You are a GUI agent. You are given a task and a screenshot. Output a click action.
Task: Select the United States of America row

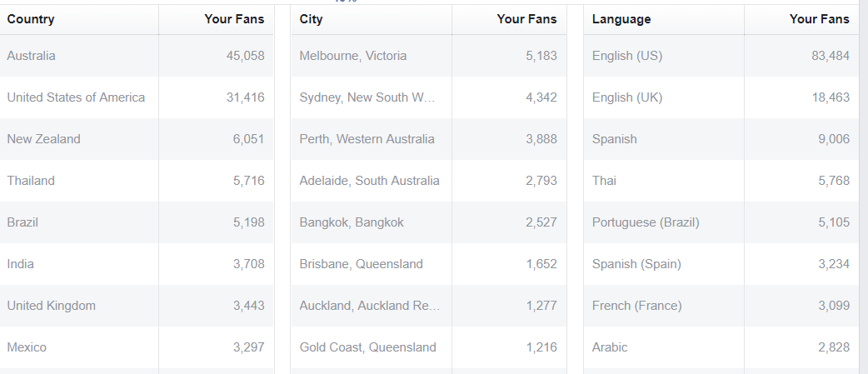(137, 97)
